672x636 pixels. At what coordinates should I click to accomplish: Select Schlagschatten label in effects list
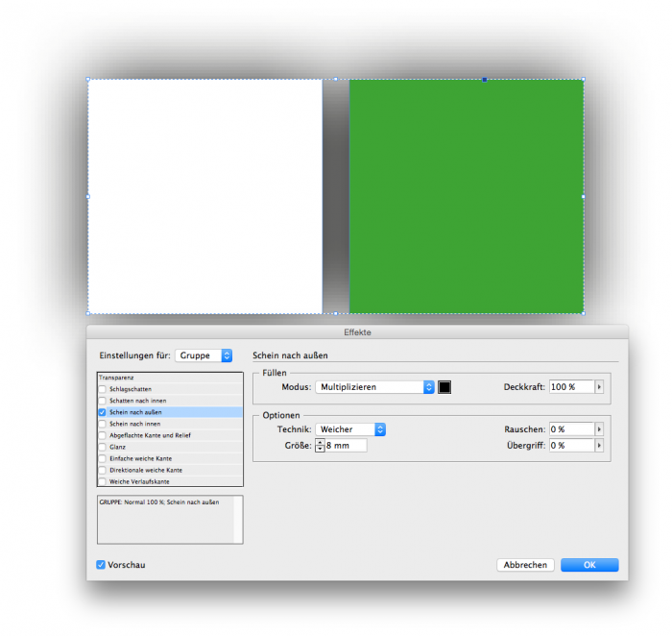[x=131, y=389]
